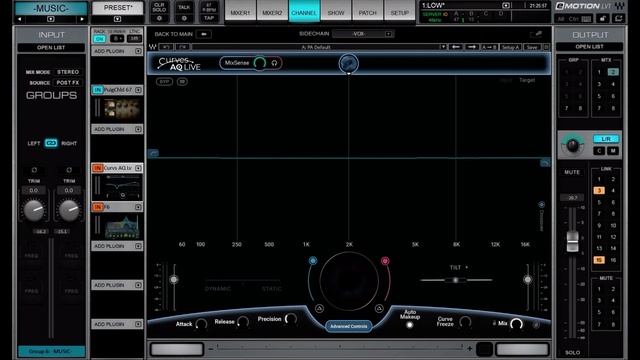This screenshot has height=360, width=640.
Task: Click the lock icon in top right
Action: (603, 19)
